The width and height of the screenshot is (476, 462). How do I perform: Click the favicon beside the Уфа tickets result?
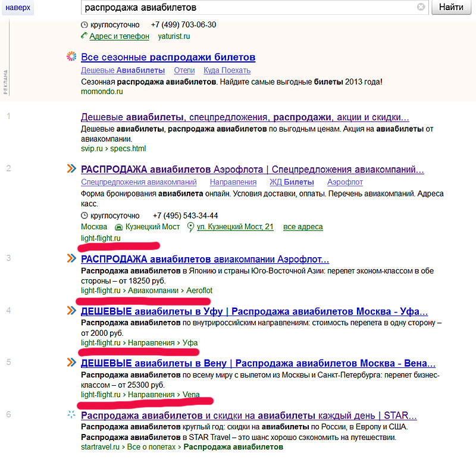click(x=71, y=311)
